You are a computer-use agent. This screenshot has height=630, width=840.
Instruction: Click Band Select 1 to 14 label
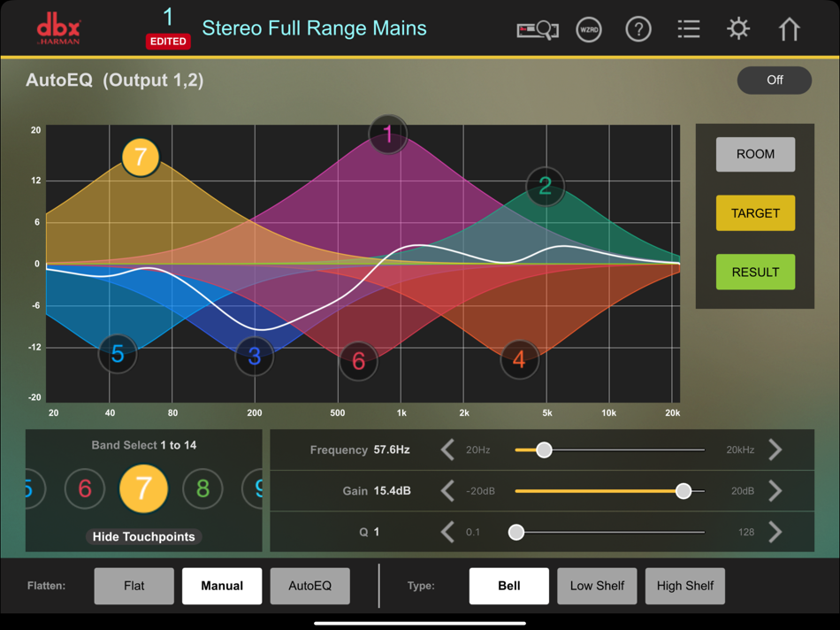tap(143, 445)
